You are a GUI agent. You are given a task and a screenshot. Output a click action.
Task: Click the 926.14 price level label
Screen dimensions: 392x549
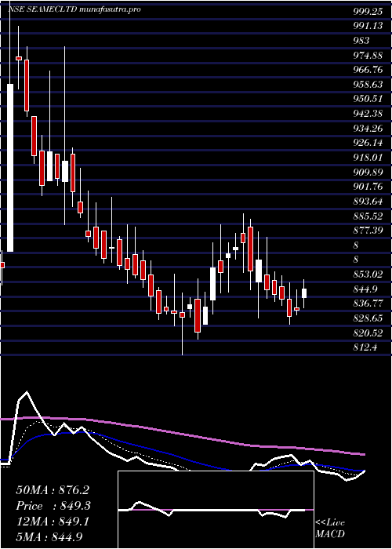coord(368,143)
